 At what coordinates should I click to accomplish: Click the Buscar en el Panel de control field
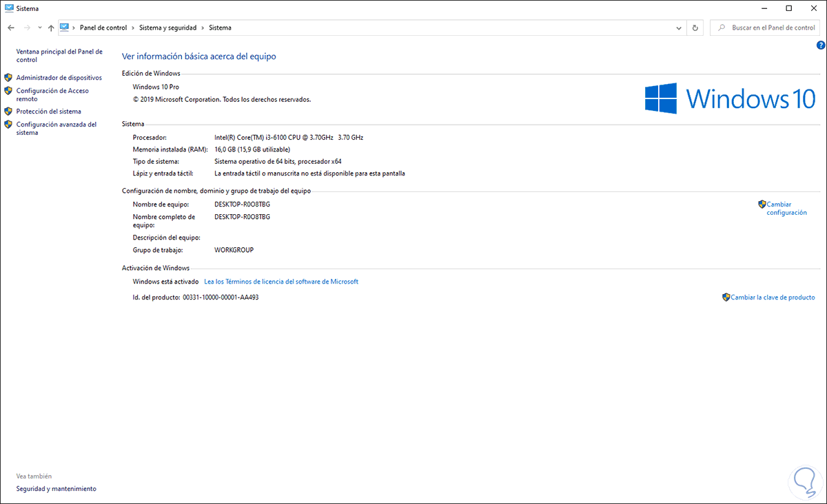(x=765, y=28)
